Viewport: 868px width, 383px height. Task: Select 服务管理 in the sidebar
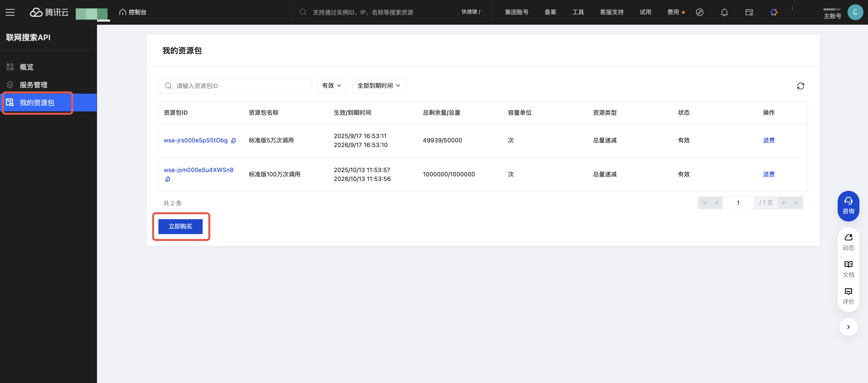pos(33,85)
